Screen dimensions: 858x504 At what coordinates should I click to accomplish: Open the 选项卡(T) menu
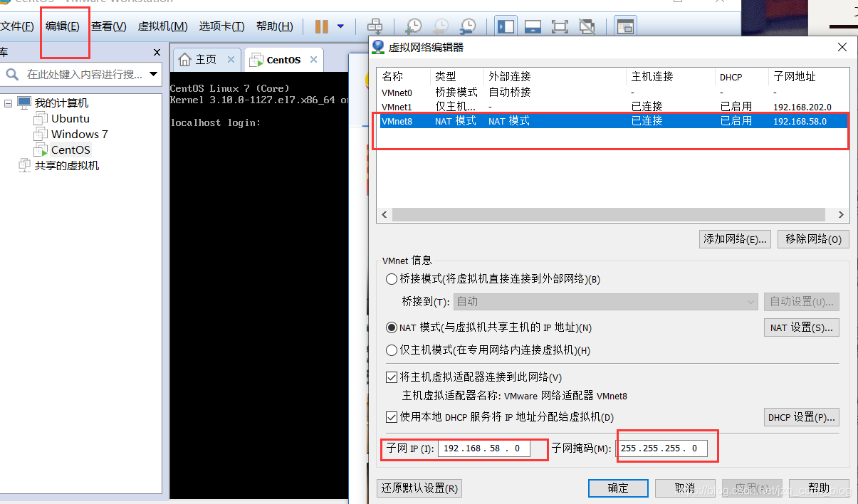click(221, 26)
